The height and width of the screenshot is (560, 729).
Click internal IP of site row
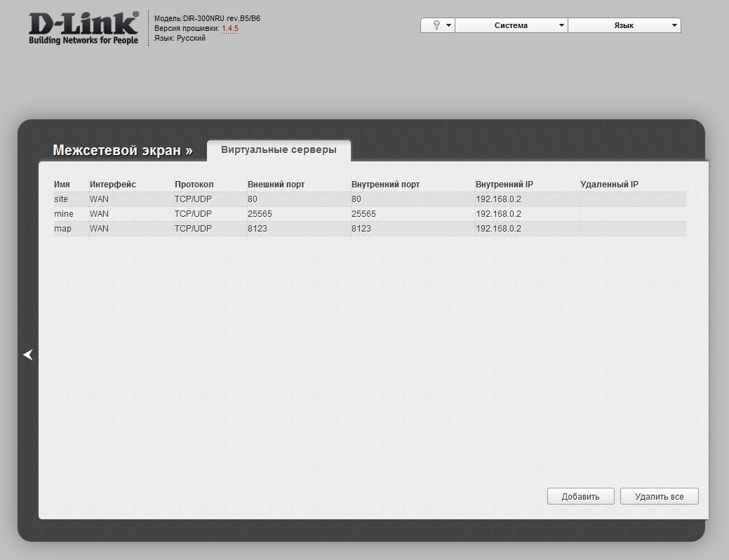tap(498, 199)
